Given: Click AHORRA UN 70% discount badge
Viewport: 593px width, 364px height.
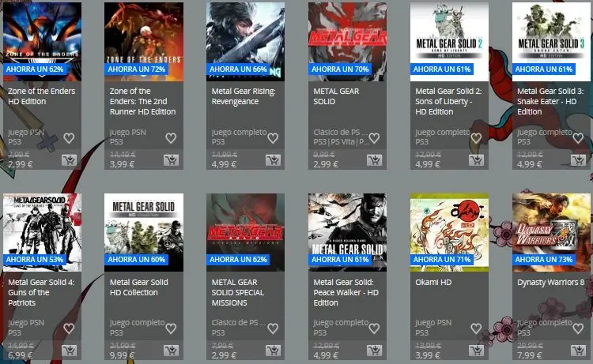Looking at the screenshot, I should pos(340,69).
